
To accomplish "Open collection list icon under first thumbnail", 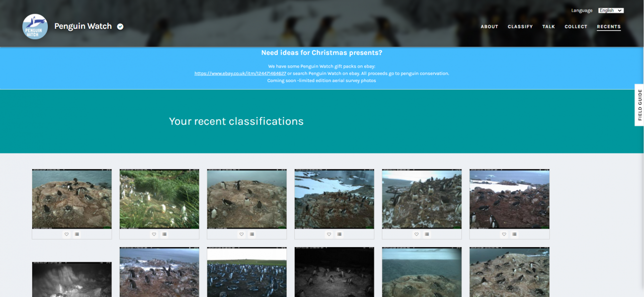I will click(x=77, y=234).
